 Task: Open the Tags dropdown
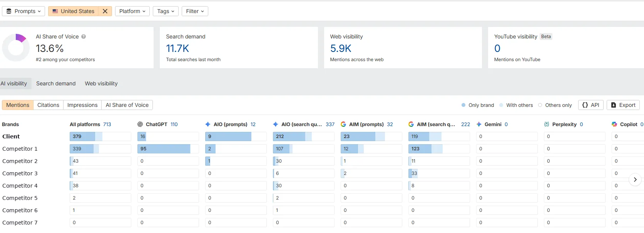[x=166, y=11]
